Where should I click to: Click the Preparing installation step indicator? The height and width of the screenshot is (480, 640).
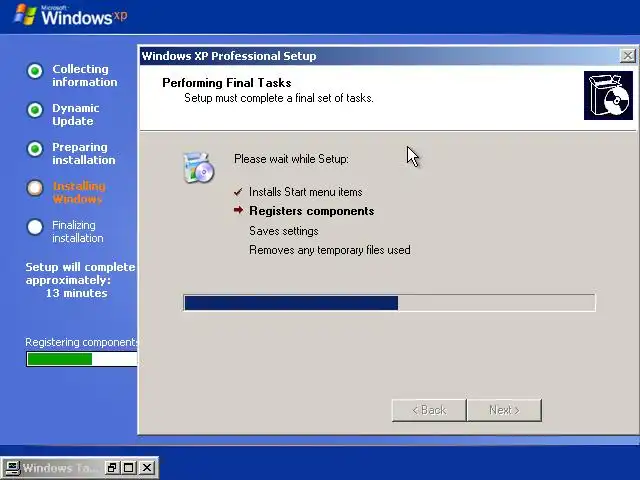click(35, 149)
